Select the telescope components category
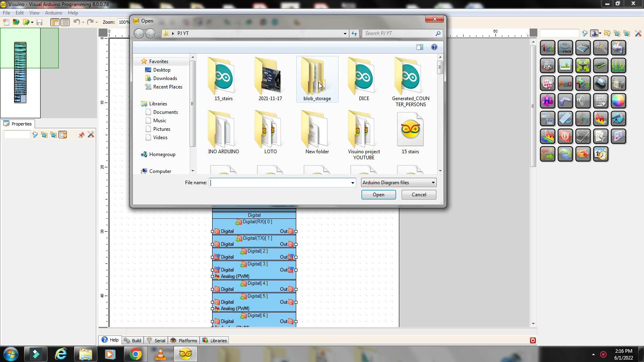Viewport: 644px width, 362px height. [x=618, y=119]
